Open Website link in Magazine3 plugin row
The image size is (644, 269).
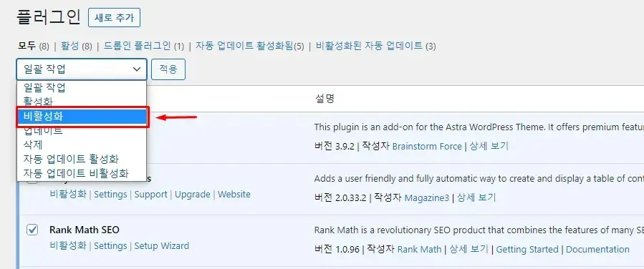[234, 194]
